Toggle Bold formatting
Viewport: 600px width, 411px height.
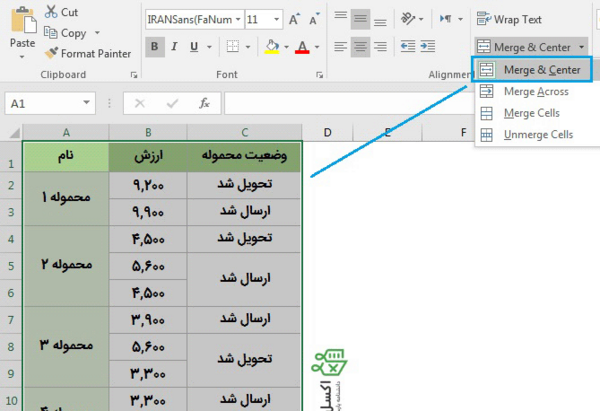click(x=155, y=47)
